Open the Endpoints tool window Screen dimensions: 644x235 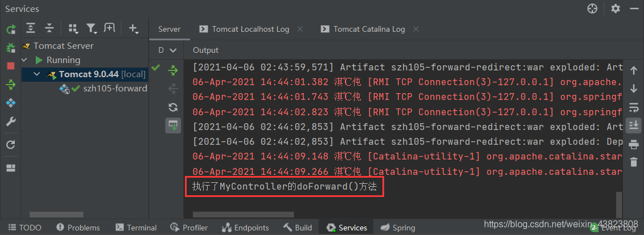coord(245,228)
